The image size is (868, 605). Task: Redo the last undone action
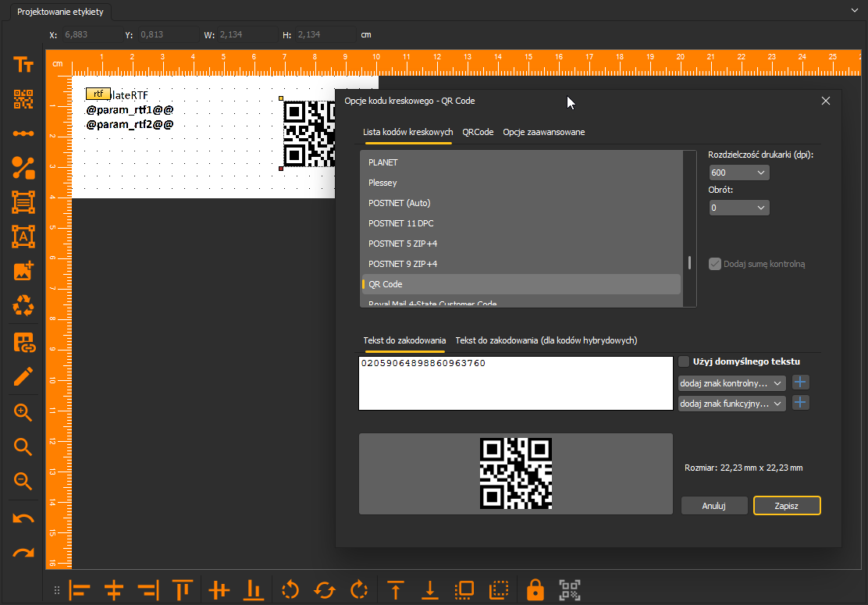pos(23,553)
